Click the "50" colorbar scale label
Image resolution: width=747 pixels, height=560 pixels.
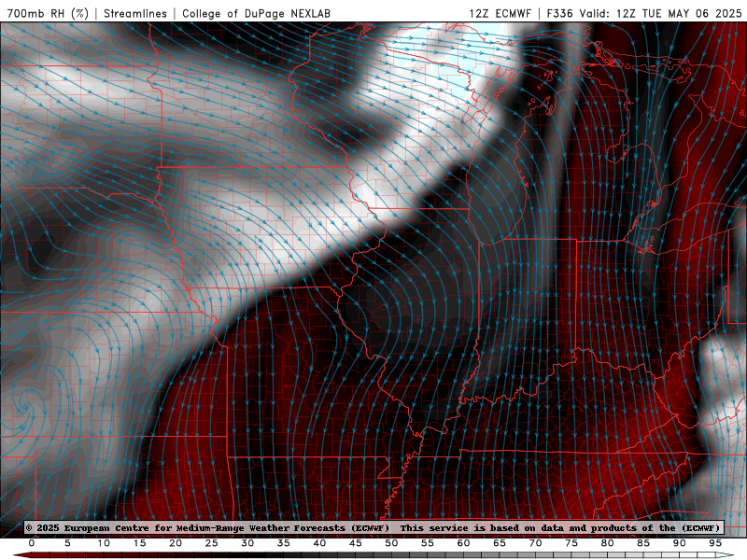coord(391,543)
